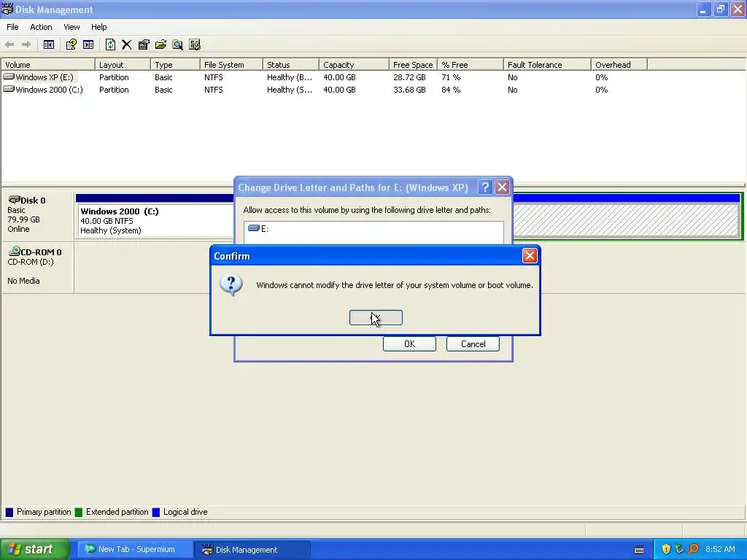This screenshot has height=560, width=747.
Task: Toggle the Show/Hide Console Tree toolbar icon
Action: point(49,44)
